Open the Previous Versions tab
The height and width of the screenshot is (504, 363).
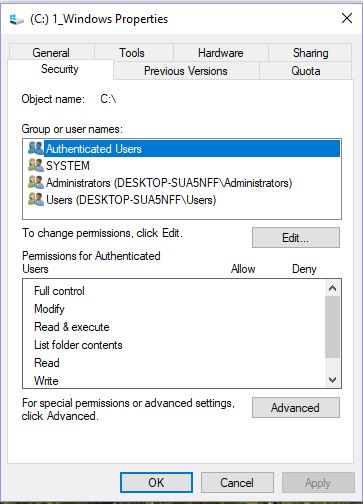186,71
